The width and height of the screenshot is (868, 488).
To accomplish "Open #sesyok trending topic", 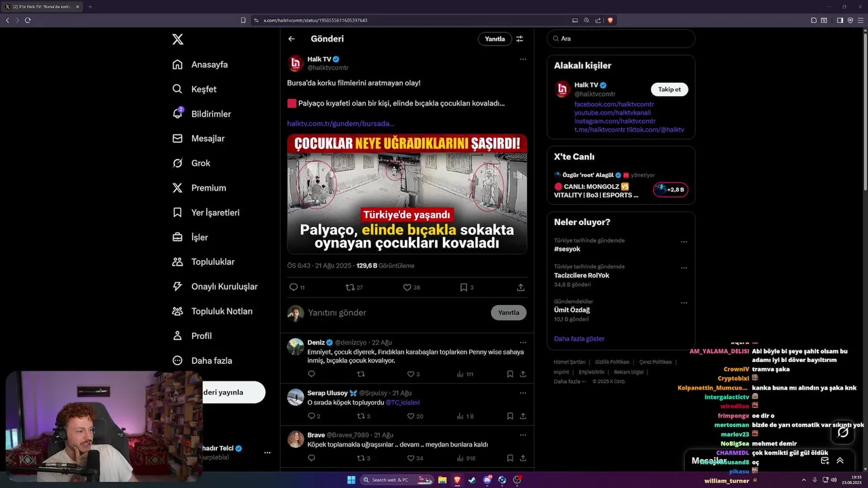I will pyautogui.click(x=567, y=249).
